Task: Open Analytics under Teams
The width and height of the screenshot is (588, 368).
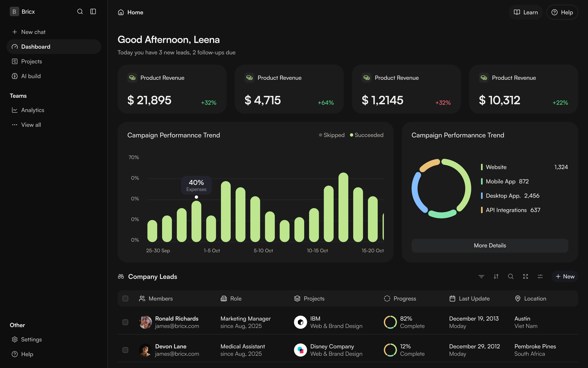Action: tap(54, 110)
